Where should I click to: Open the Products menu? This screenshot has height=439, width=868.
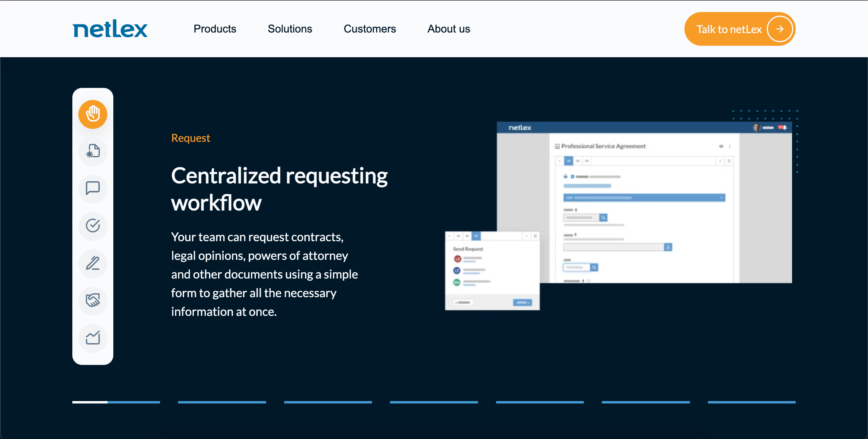[x=215, y=29]
